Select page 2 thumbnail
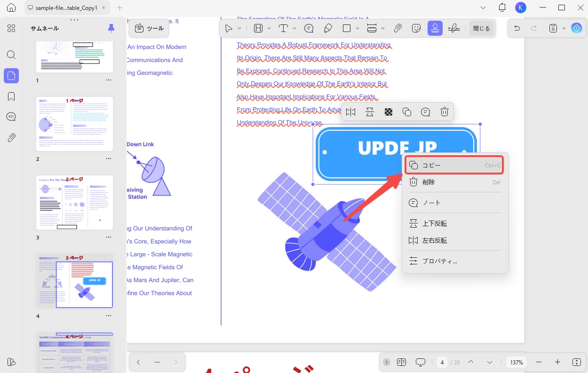 [x=75, y=124]
